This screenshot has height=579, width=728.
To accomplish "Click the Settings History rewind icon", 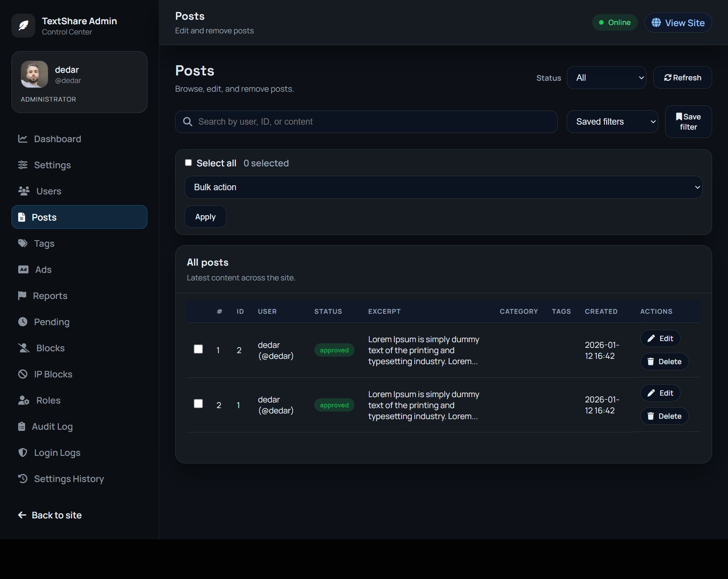I will (x=23, y=479).
